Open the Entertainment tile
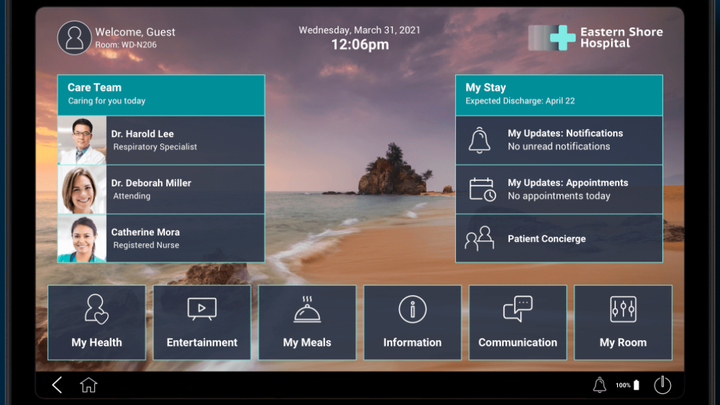Screen dimensions: 720x405 202,322
